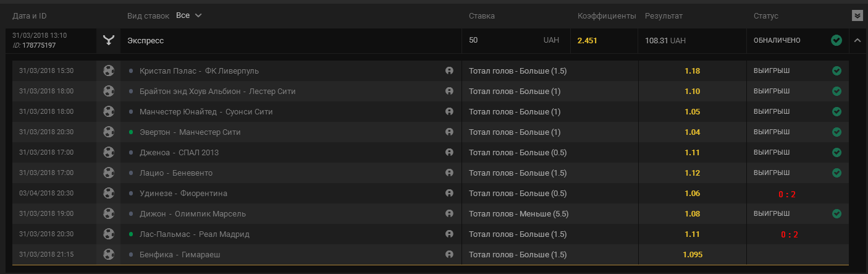This screenshot has height=274, width=868.
Task: Click the Date and ID column header
Action: (30, 15)
